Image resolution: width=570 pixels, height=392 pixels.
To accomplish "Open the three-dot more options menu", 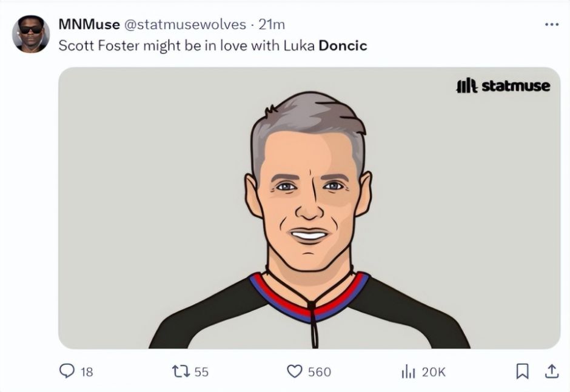I will point(552,24).
